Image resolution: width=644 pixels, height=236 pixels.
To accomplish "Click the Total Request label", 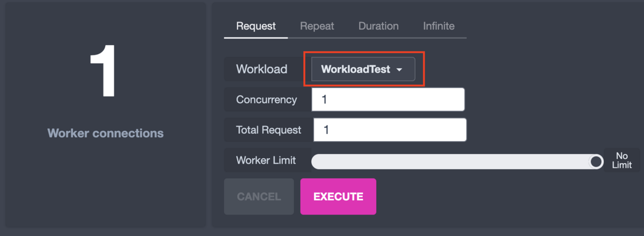I will (269, 130).
